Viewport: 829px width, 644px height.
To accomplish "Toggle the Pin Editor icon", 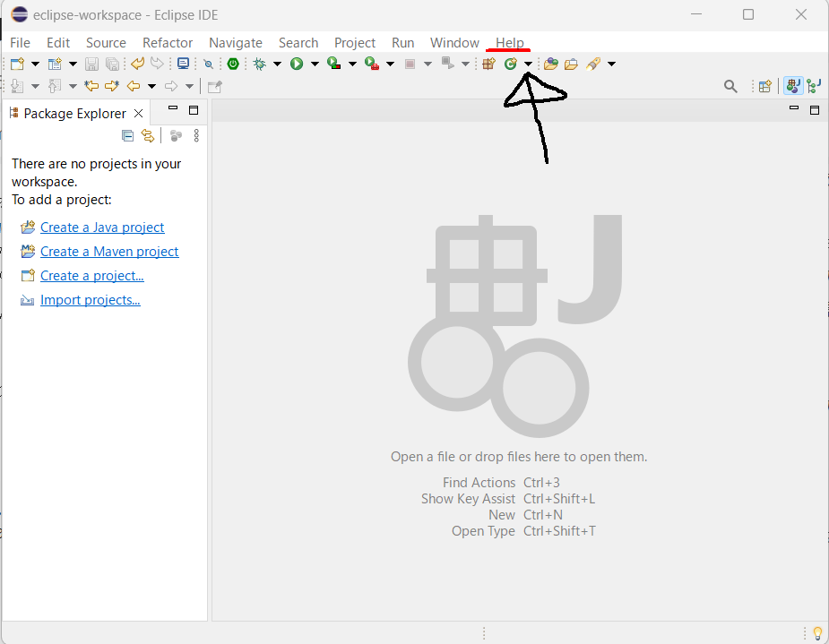I will click(215, 86).
